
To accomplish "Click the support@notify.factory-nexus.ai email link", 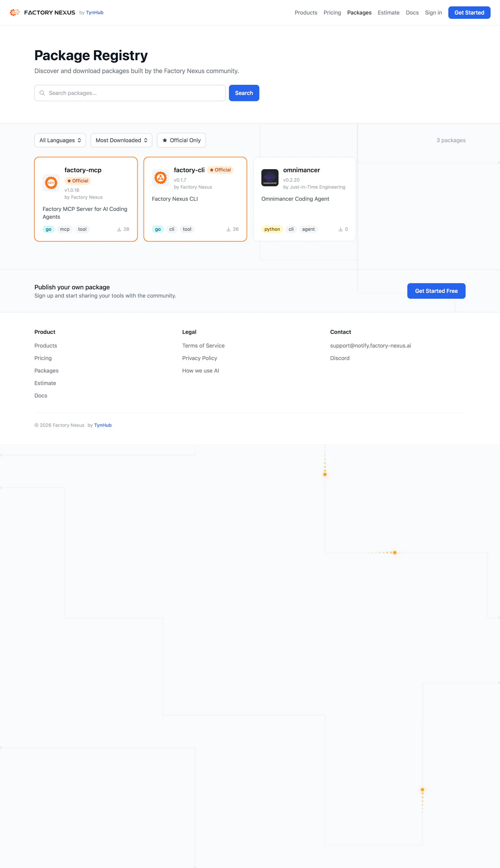I will coord(371,346).
